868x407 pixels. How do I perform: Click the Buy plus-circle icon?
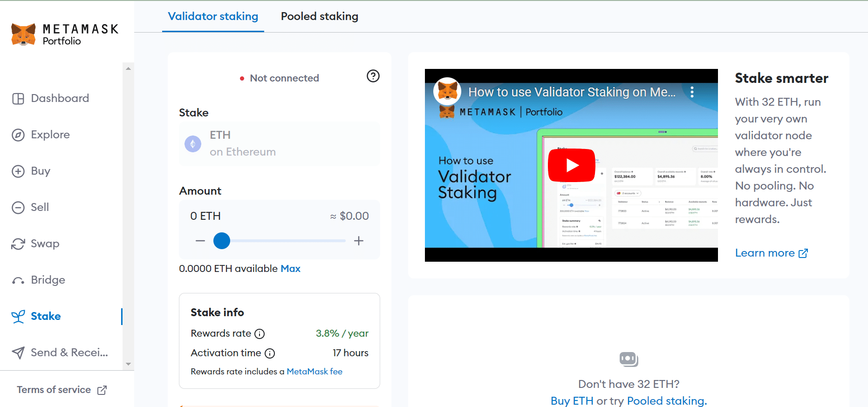(18, 171)
